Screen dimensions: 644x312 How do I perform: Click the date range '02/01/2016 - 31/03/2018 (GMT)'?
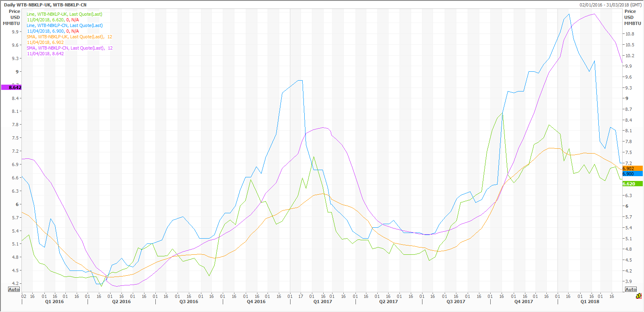click(x=610, y=5)
